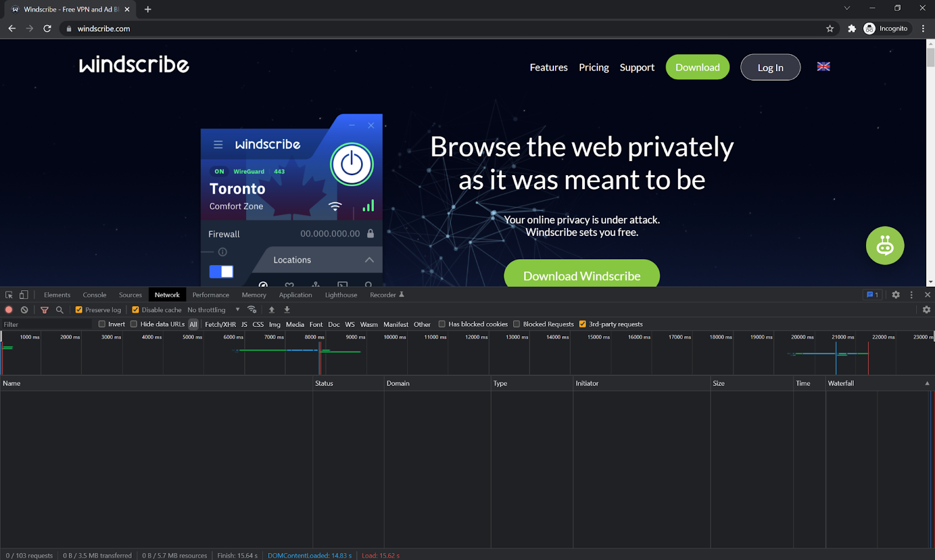Viewport: 935px width, 560px height.
Task: Reload the windscribe.com page
Action: 47,28
